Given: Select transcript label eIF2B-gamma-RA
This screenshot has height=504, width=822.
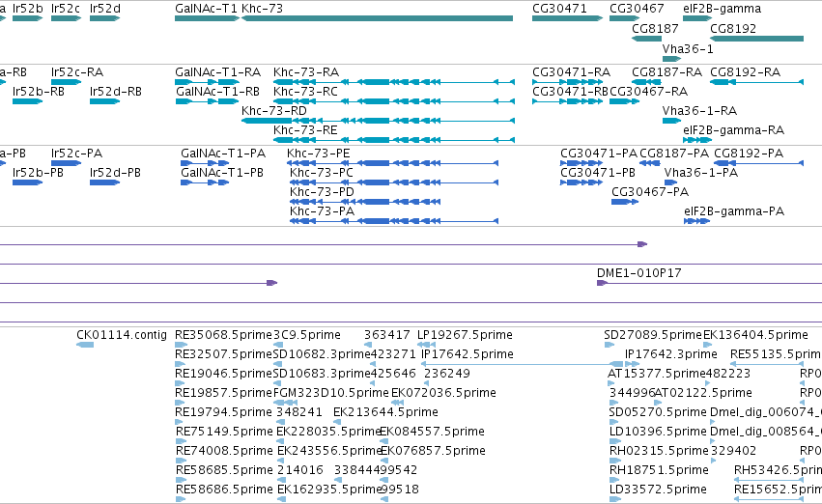Looking at the screenshot, I should click(733, 130).
